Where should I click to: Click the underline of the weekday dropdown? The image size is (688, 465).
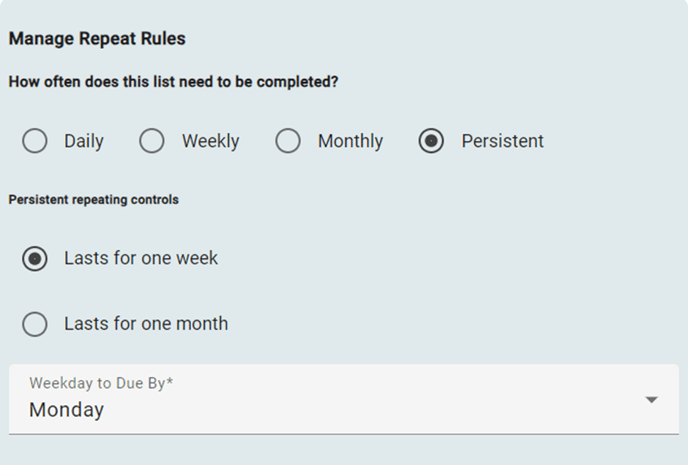pos(340,434)
